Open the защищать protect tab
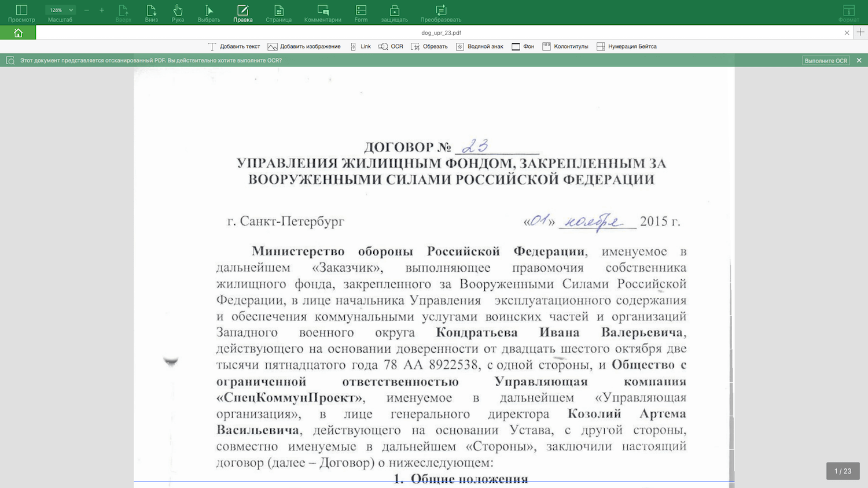The height and width of the screenshot is (488, 868). coord(394,13)
